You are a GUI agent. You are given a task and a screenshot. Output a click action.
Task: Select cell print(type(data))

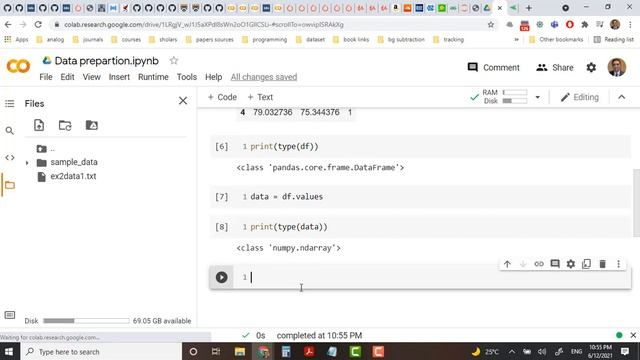point(420,227)
